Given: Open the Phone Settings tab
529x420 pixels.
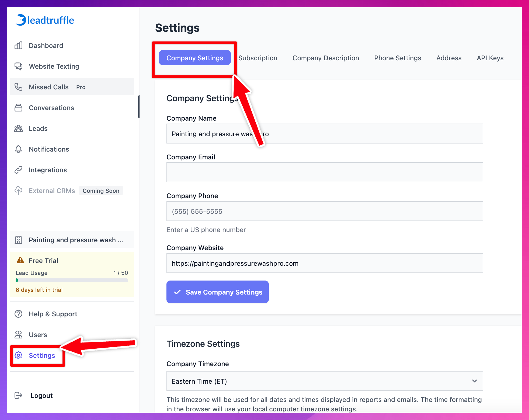Looking at the screenshot, I should pos(397,58).
